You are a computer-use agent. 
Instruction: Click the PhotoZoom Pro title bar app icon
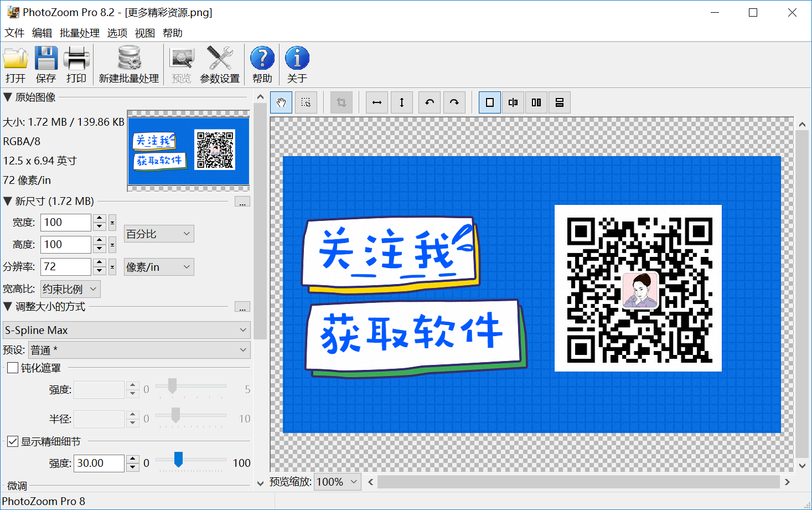point(13,12)
